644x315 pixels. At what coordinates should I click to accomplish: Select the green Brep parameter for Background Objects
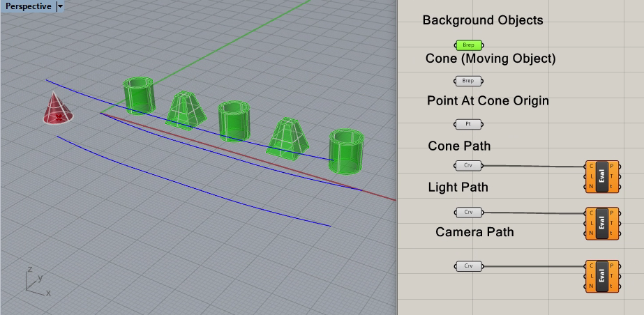pyautogui.click(x=468, y=45)
